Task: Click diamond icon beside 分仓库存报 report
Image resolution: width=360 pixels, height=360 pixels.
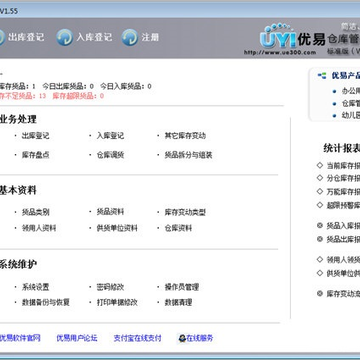Action: click(320, 178)
